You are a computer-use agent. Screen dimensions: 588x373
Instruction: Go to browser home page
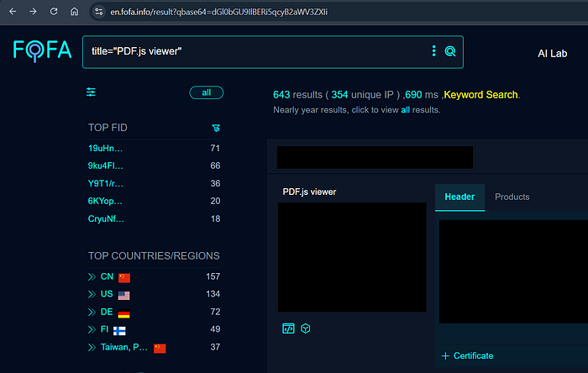coord(74,12)
